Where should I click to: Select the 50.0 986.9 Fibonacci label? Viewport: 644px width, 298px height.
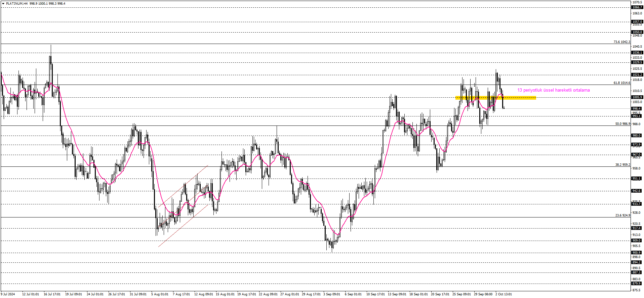click(x=622, y=124)
